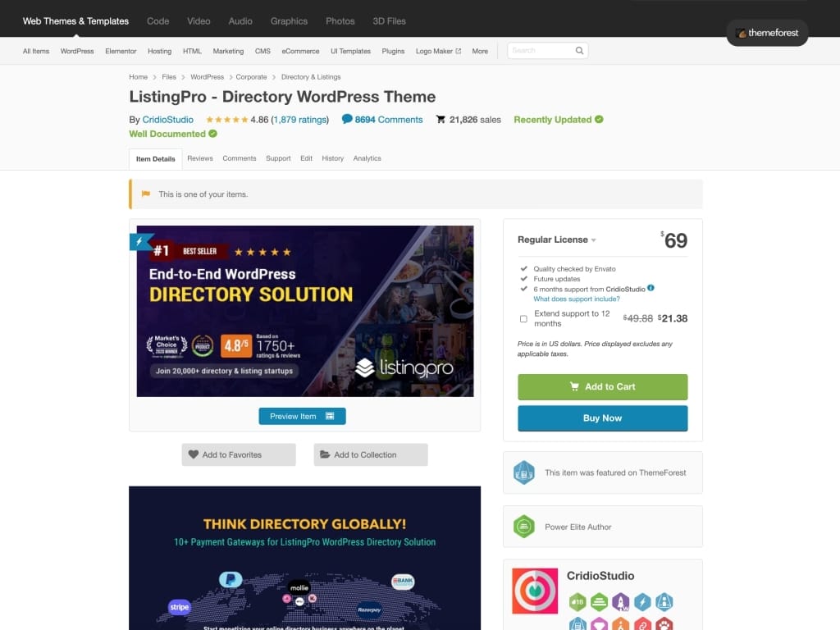Click the support info icon beside CridioStudio

tap(651, 288)
